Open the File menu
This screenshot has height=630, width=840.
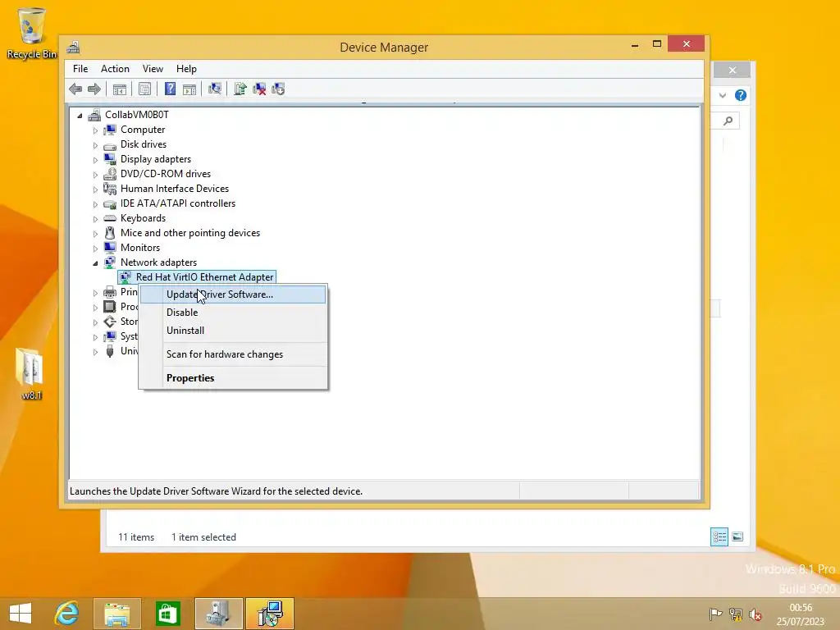80,69
